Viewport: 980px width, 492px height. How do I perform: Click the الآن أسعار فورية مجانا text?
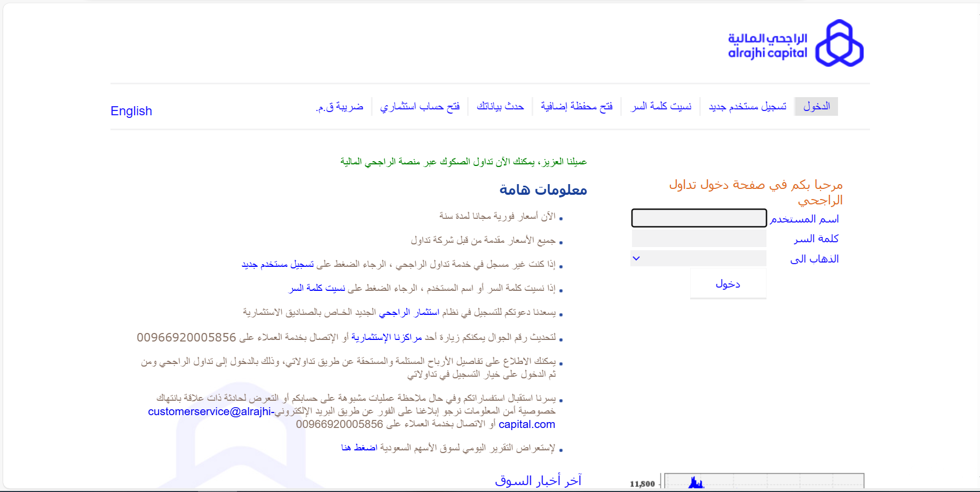coord(497,216)
